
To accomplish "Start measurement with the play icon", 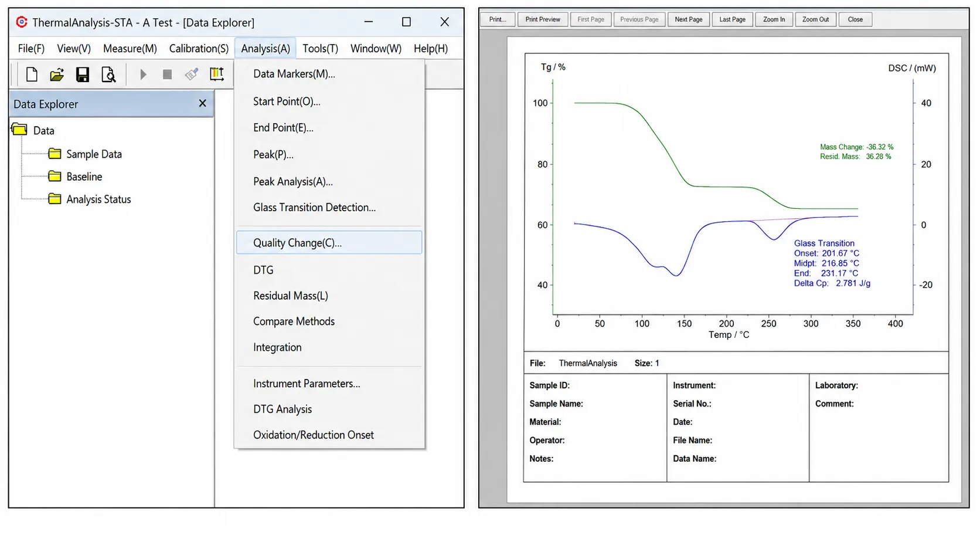I will pos(143,74).
